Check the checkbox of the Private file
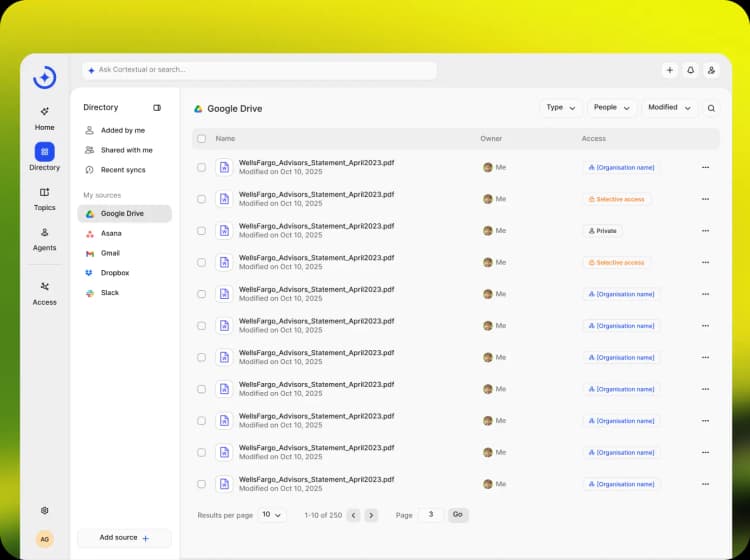Viewport: 750px width, 560px height. 201,231
